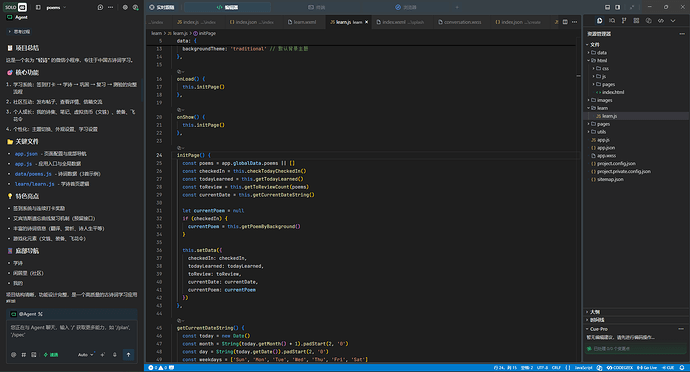The height and width of the screenshot is (372, 690).
Task: Click the JavaScript language mode in status bar
Action: coord(583,368)
